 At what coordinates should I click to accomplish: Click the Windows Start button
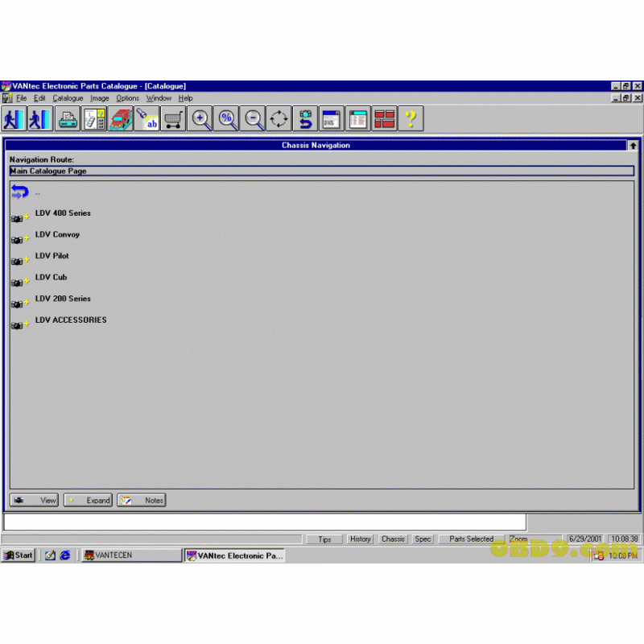click(19, 555)
